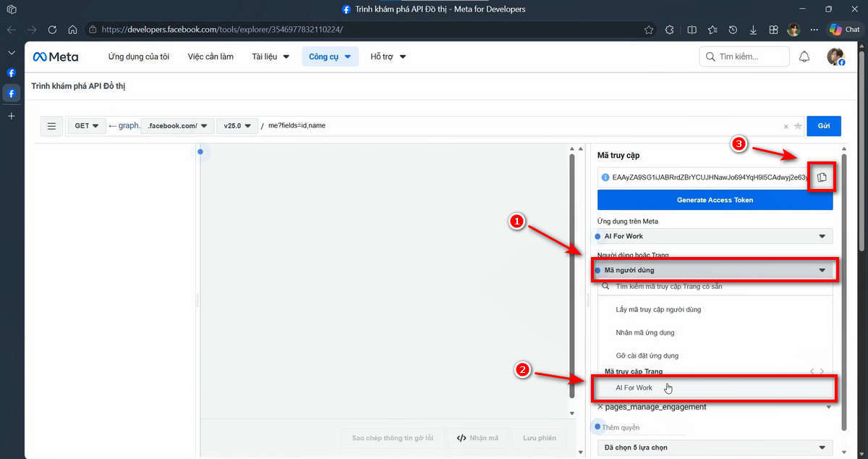868x459 pixels.
Task: Add a new tab with the plus icon
Action: pyautogui.click(x=12, y=116)
